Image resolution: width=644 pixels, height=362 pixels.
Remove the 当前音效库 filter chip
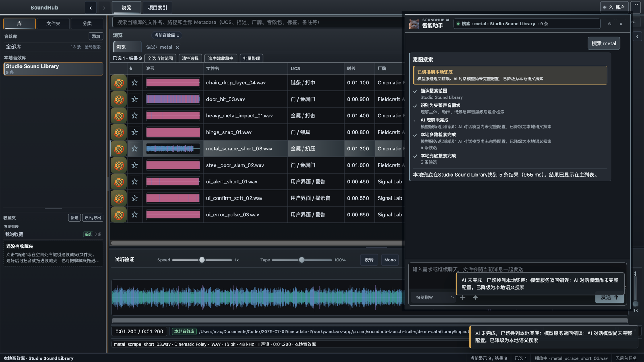[x=178, y=36]
